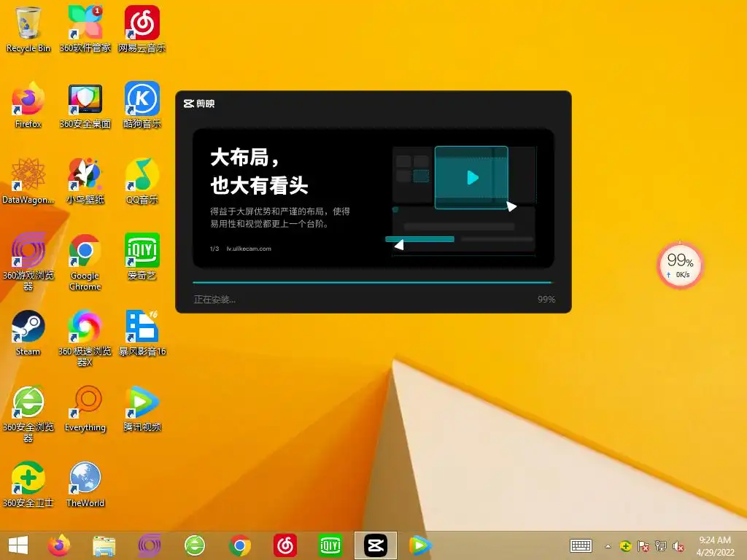Click the play button in installer illustration
The width and height of the screenshot is (747, 560).
pyautogui.click(x=472, y=178)
